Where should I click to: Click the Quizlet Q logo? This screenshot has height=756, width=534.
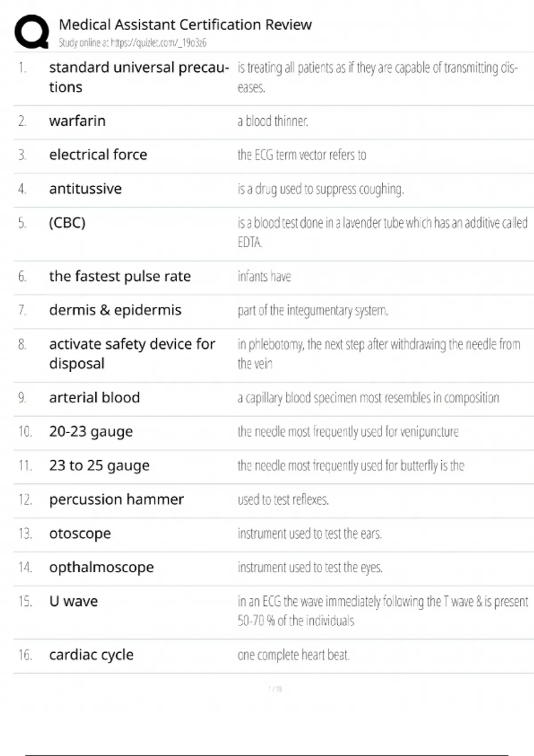(x=32, y=32)
